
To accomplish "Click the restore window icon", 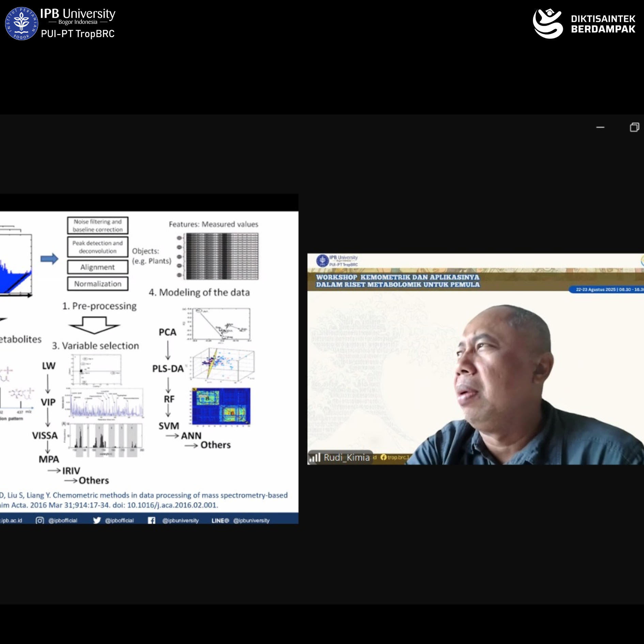I will tap(634, 127).
